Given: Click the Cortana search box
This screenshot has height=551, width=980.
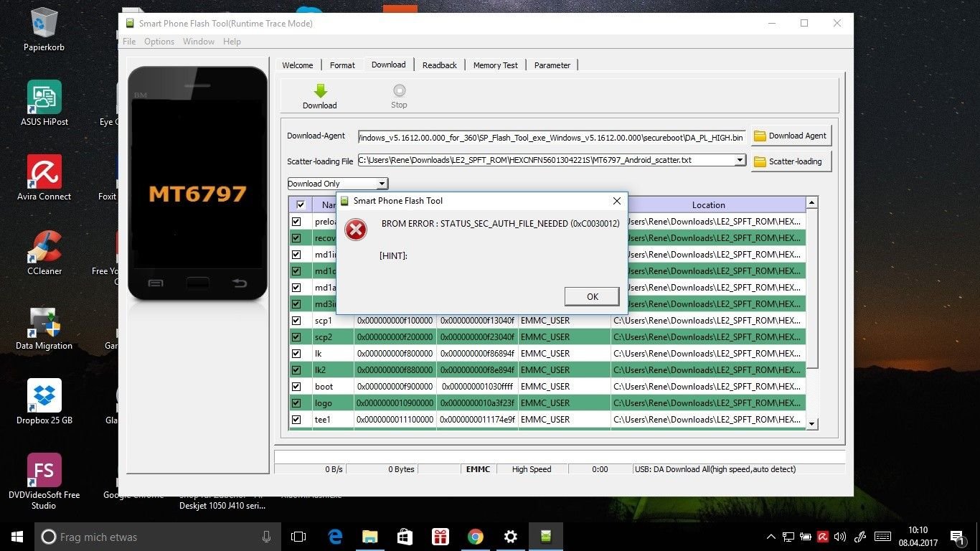Looking at the screenshot, I should point(158,537).
